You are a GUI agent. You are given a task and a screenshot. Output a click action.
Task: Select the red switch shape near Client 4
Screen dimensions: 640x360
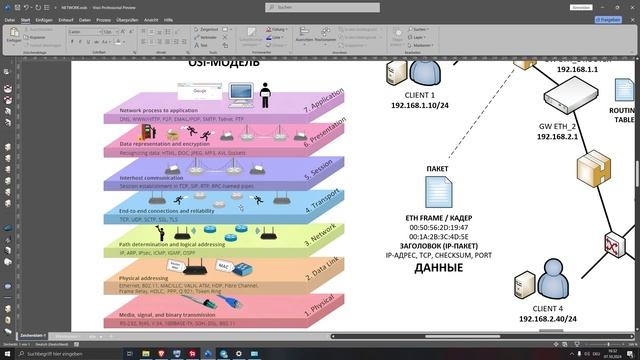[615, 244]
